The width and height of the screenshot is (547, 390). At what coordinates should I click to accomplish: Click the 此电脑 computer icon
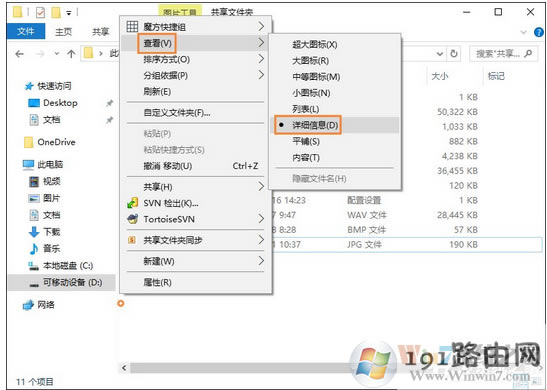click(28, 164)
